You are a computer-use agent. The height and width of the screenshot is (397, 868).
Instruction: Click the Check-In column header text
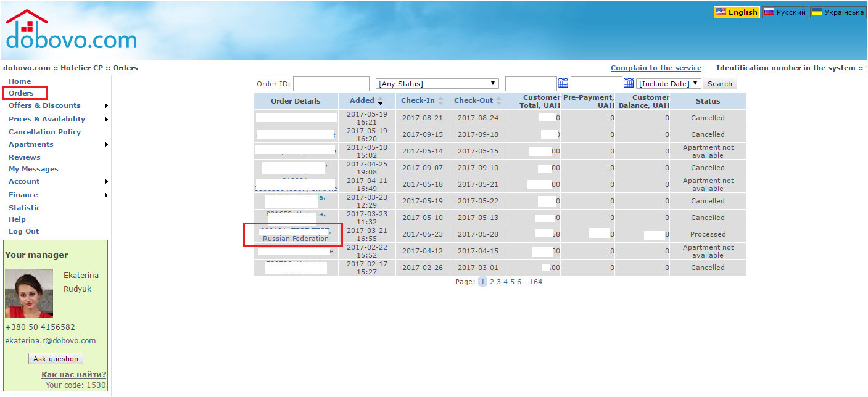point(418,100)
